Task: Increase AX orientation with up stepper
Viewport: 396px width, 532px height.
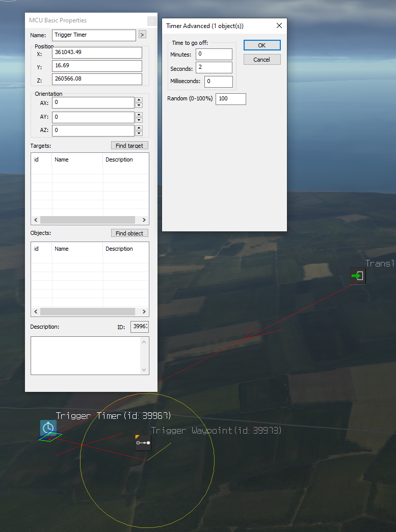Action: pyautogui.click(x=139, y=100)
